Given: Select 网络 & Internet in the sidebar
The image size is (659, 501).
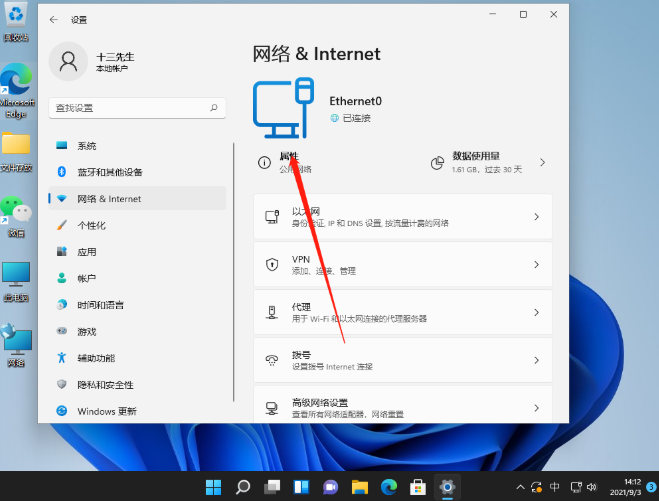Looking at the screenshot, I should 137,198.
